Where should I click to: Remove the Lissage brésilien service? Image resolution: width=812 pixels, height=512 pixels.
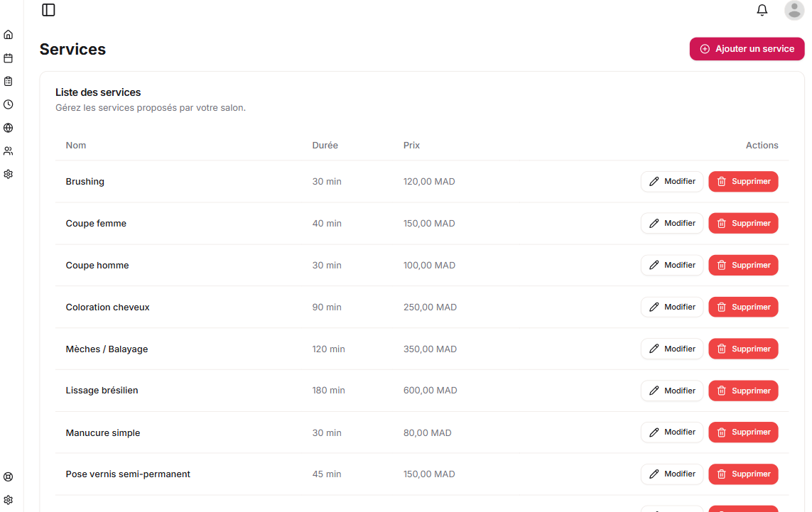743,391
